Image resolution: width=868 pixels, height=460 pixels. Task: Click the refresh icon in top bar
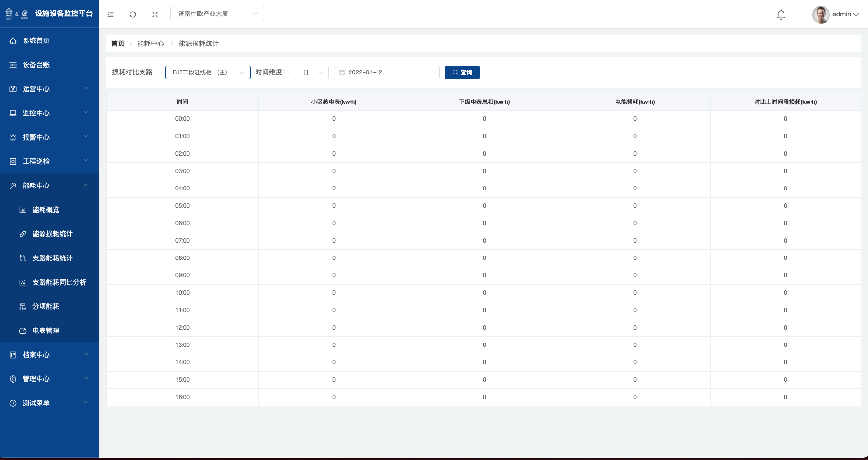pos(133,14)
